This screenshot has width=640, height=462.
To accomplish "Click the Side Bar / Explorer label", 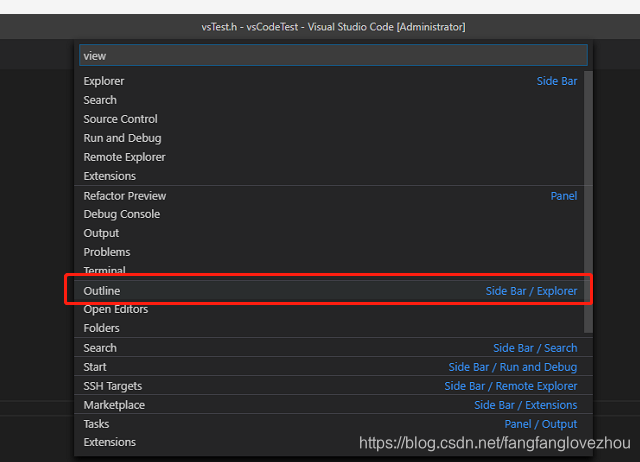I will point(531,291).
